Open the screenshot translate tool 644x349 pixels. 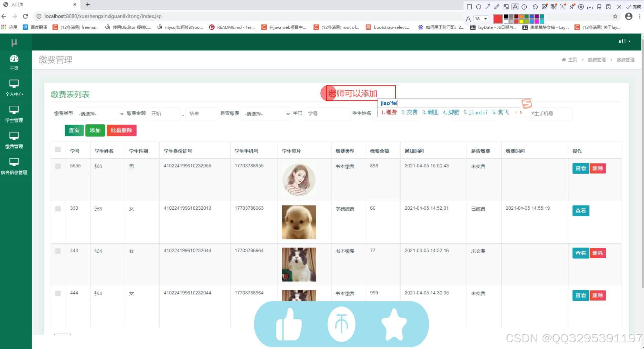[x=553, y=7]
